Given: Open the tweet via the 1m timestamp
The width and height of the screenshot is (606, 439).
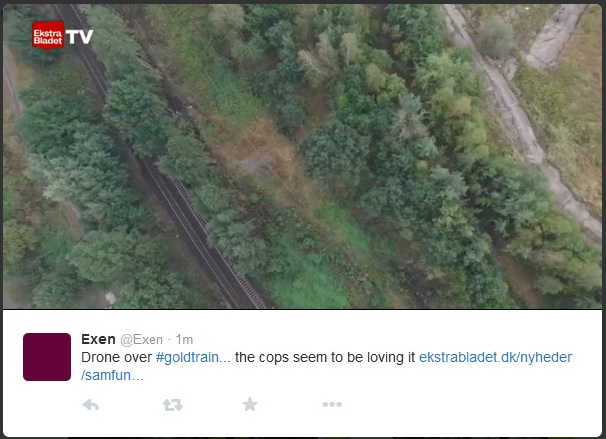Looking at the screenshot, I should tap(184, 340).
